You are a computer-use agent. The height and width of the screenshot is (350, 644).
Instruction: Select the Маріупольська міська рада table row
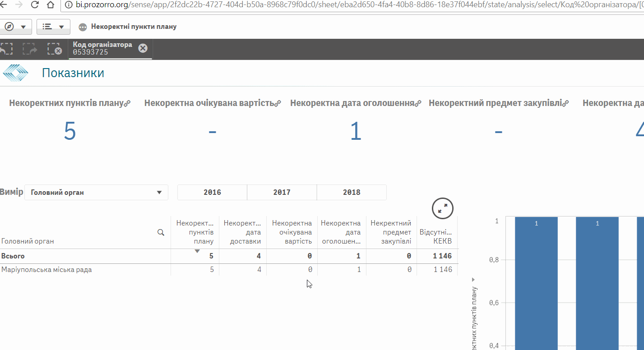tap(46, 270)
